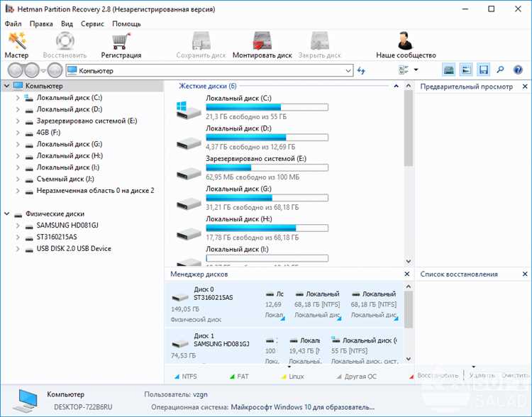
Task: Expand USB DISK 2.0 USB Device node
Action: coord(17,249)
